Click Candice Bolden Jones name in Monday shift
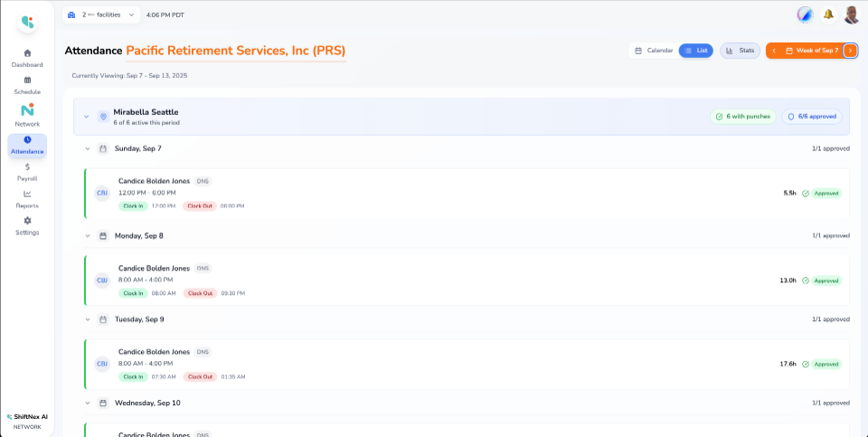Image resolution: width=868 pixels, height=437 pixels. tap(154, 268)
